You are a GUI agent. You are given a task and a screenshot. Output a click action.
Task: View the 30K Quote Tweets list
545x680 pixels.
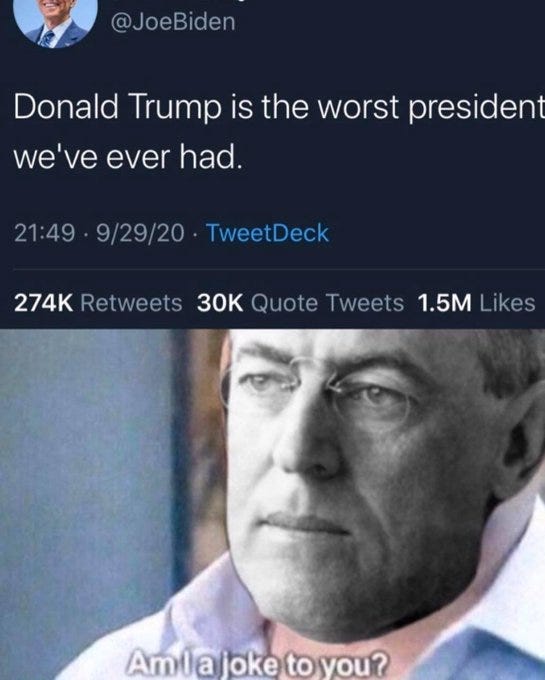(x=300, y=303)
